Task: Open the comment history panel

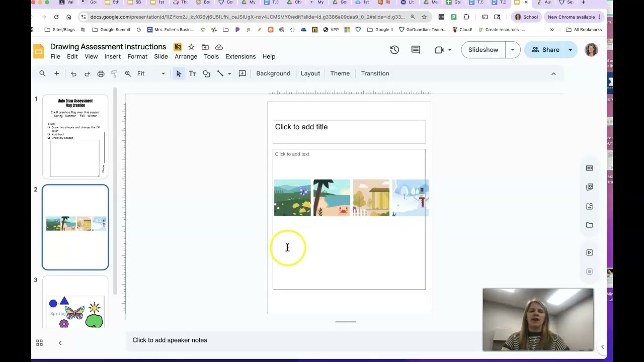Action: (x=416, y=50)
